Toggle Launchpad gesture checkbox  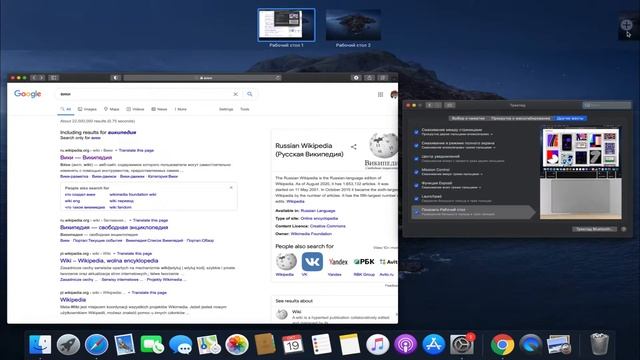416,198
